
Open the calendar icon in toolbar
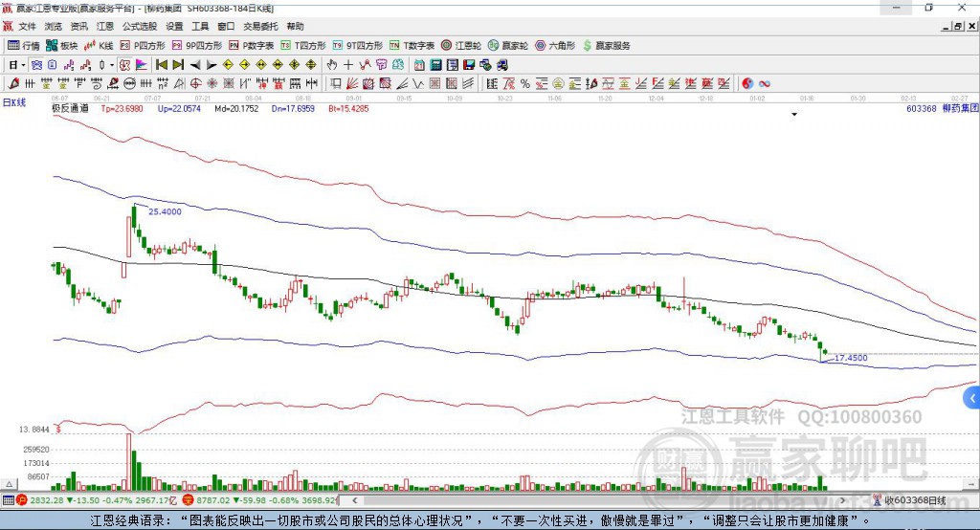[x=419, y=65]
